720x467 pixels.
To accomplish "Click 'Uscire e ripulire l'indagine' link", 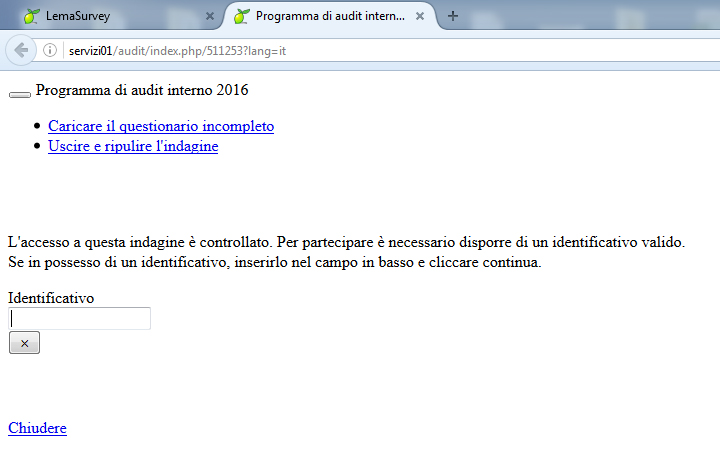I will coord(133,146).
